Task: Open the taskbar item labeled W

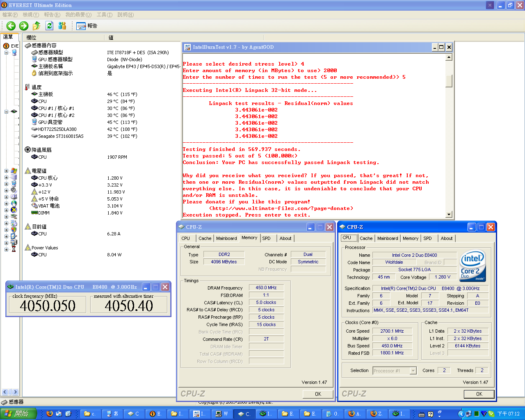Action: (x=222, y=414)
